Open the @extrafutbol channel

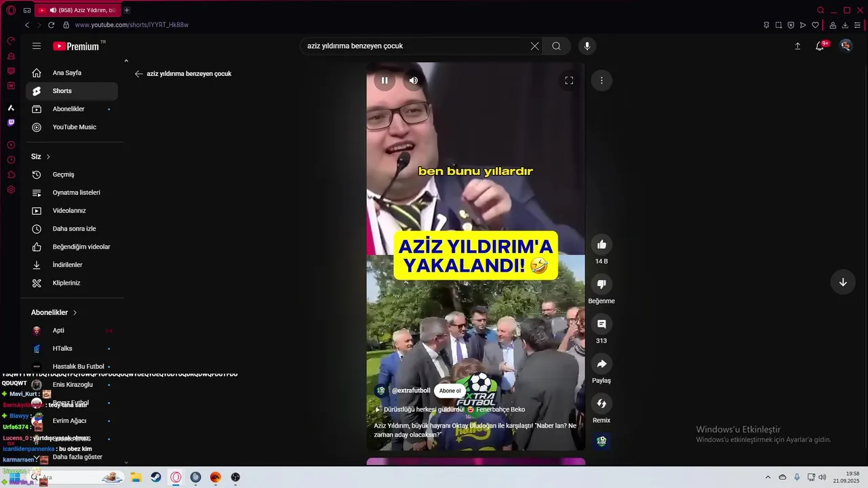(x=411, y=391)
